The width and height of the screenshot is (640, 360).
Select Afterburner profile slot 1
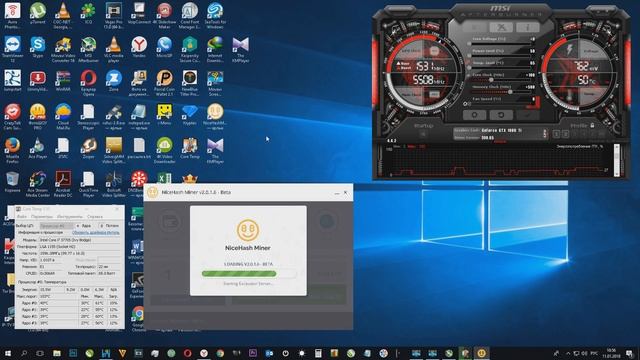coord(556,134)
